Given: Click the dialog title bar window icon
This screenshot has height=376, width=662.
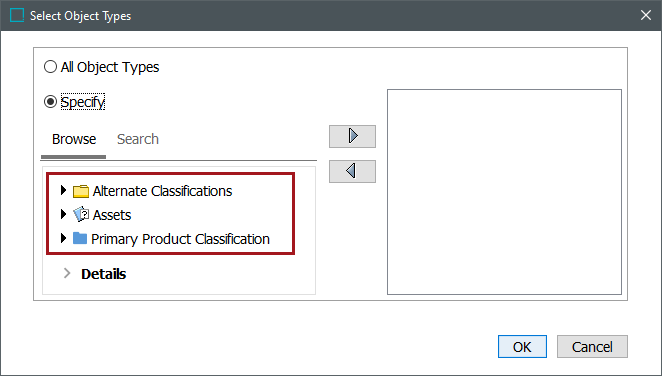Looking at the screenshot, I should pos(17,15).
